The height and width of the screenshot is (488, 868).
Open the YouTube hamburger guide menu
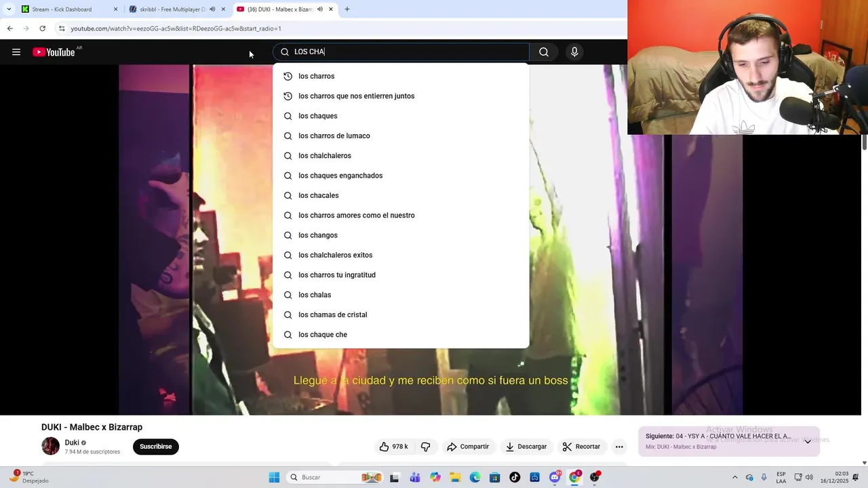click(x=16, y=52)
